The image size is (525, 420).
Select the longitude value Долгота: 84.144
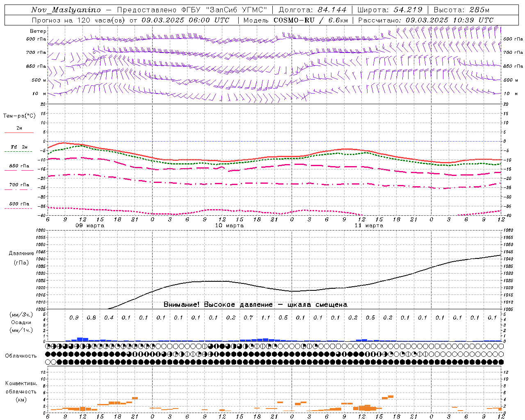[313, 10]
